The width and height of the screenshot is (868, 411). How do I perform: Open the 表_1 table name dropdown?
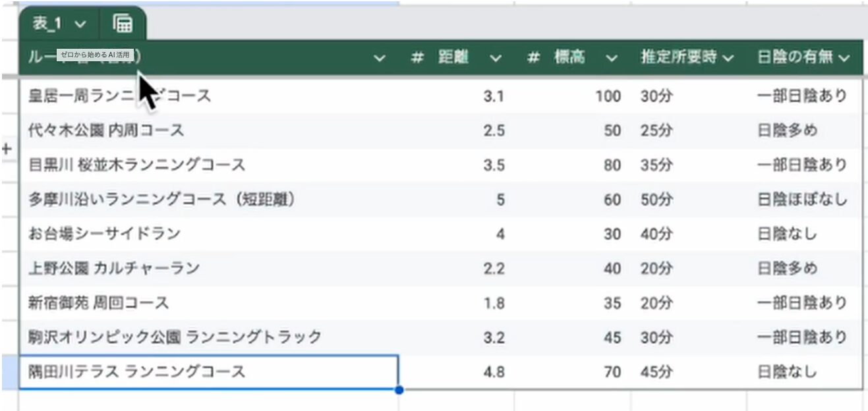click(x=80, y=24)
